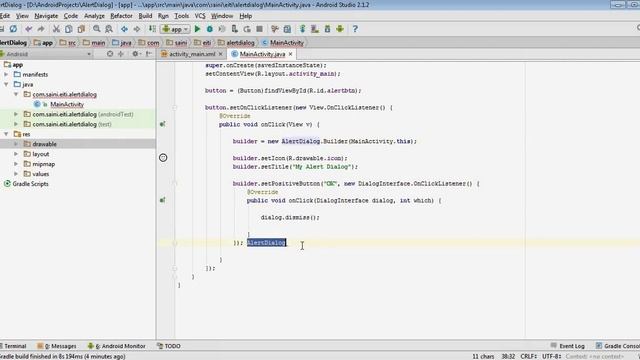
Task: Click the java breadcrumb
Action: pos(122,42)
